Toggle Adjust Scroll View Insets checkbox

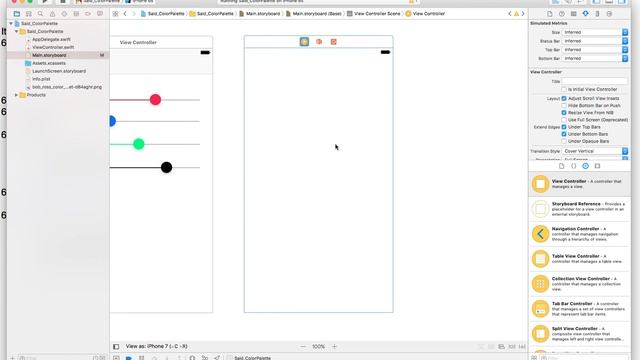(x=564, y=98)
